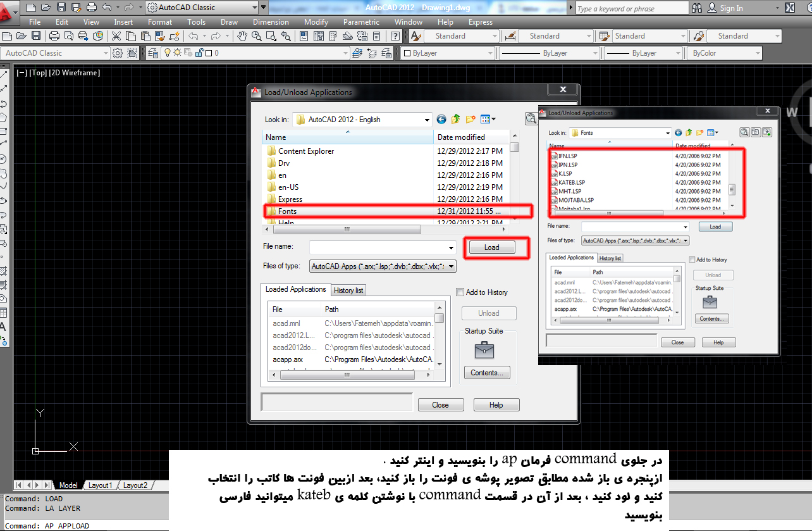Expand the layer list dropdown

coord(345,53)
